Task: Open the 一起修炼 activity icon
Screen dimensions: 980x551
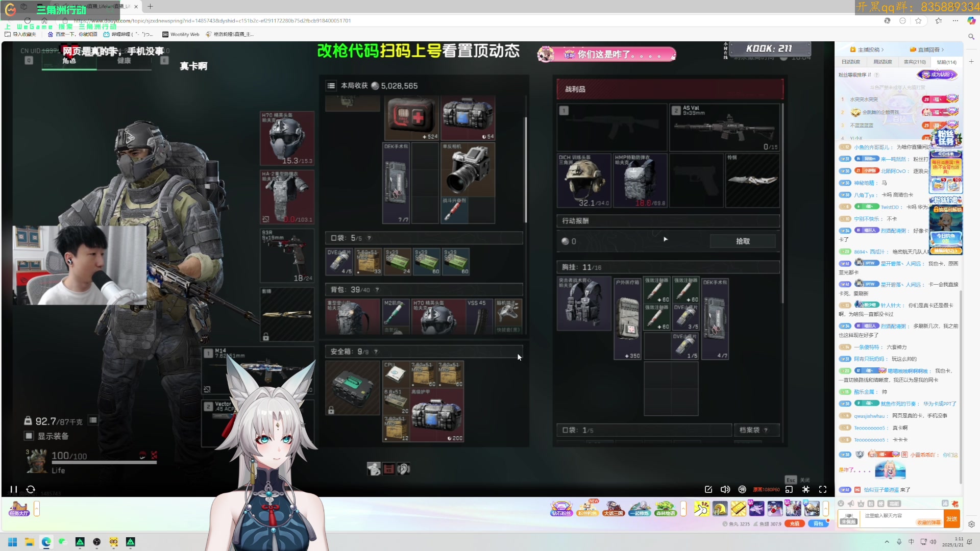Action: [640, 508]
